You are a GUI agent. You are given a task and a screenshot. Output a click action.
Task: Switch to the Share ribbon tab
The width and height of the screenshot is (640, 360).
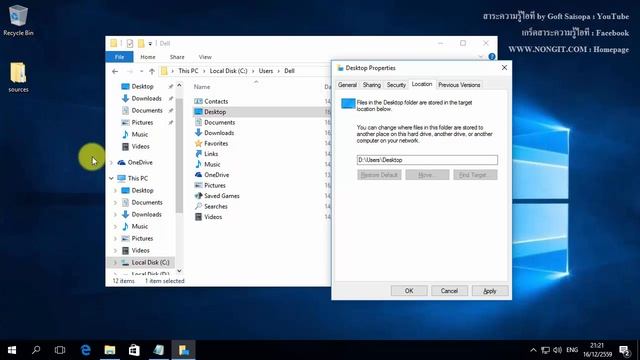177,57
